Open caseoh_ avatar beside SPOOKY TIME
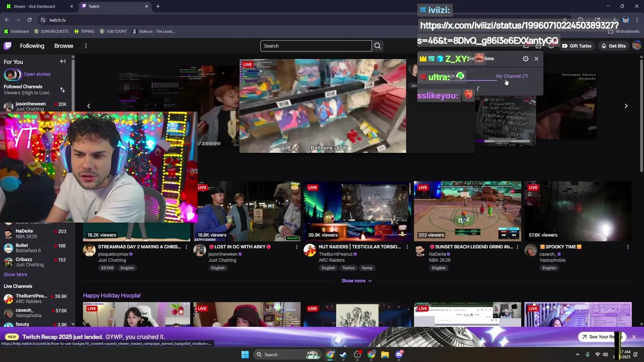This screenshot has height=362, width=644. click(x=530, y=250)
